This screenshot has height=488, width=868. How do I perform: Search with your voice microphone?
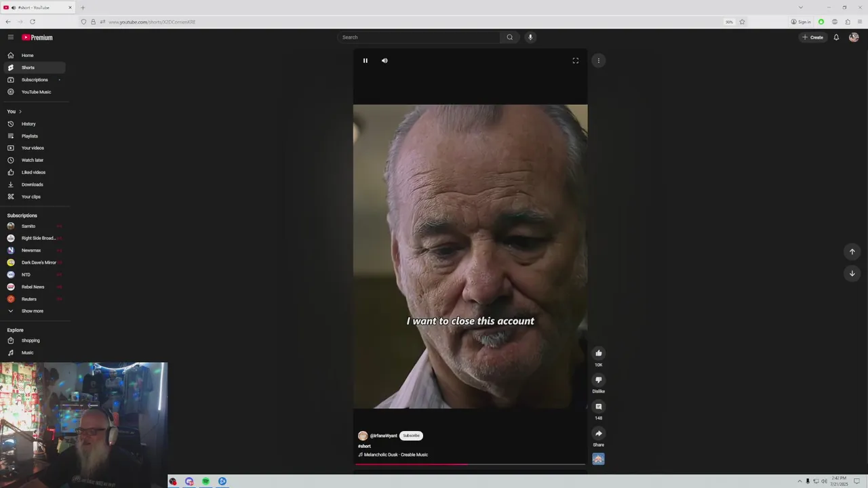pyautogui.click(x=530, y=37)
